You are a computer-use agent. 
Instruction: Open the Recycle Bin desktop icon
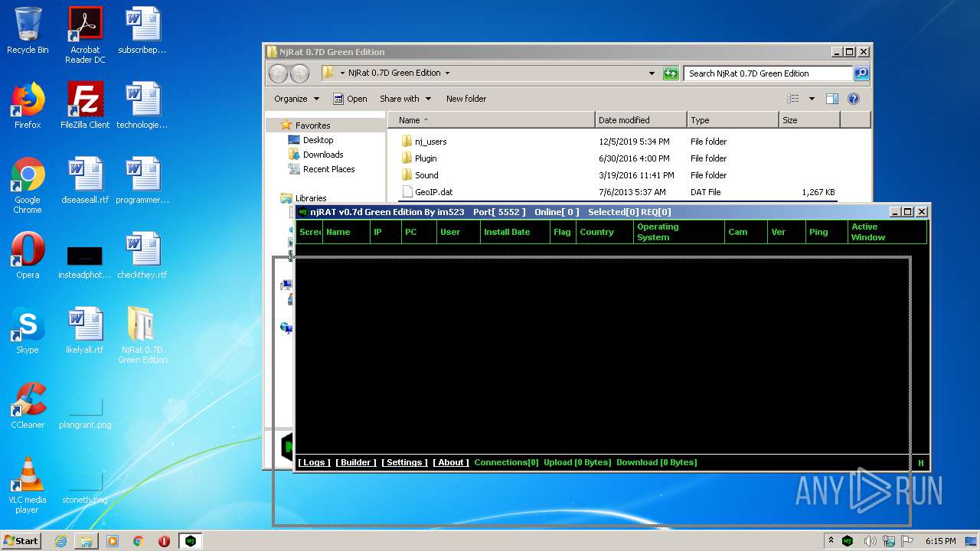(x=28, y=31)
